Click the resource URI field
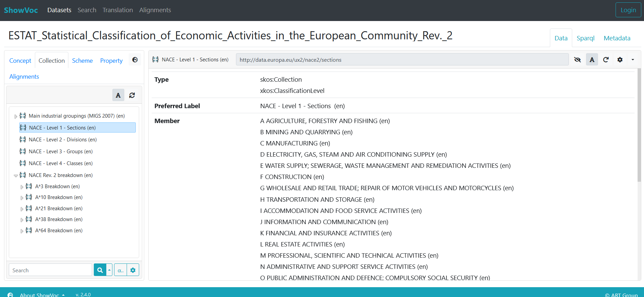This screenshot has height=297, width=644. pyautogui.click(x=402, y=60)
